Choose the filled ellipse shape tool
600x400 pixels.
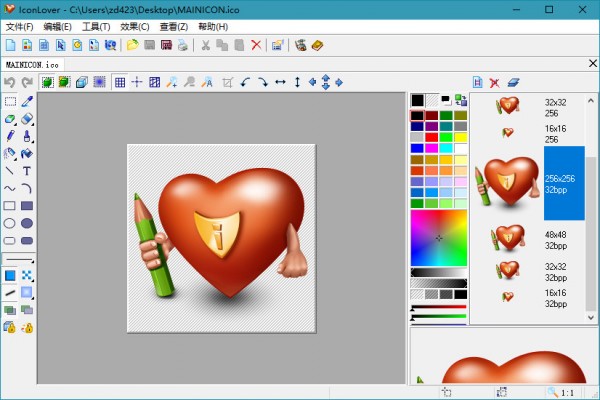[x=27, y=223]
